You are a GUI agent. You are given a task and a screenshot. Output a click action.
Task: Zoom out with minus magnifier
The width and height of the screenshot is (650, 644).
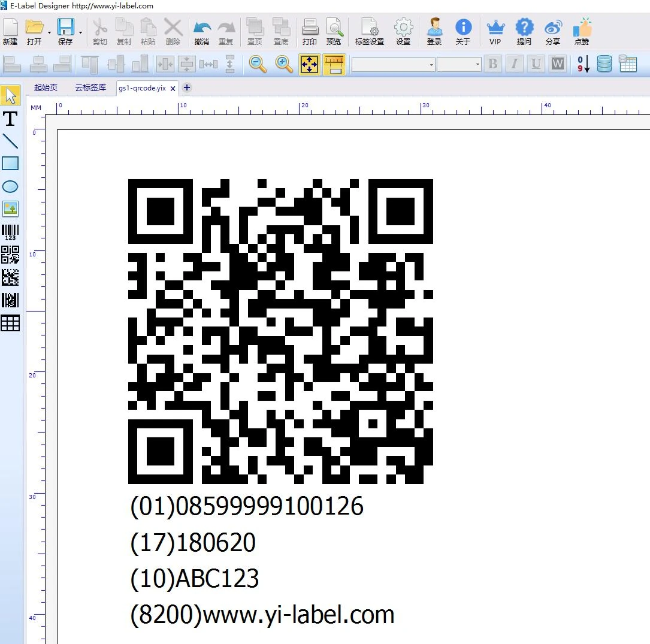pos(258,64)
